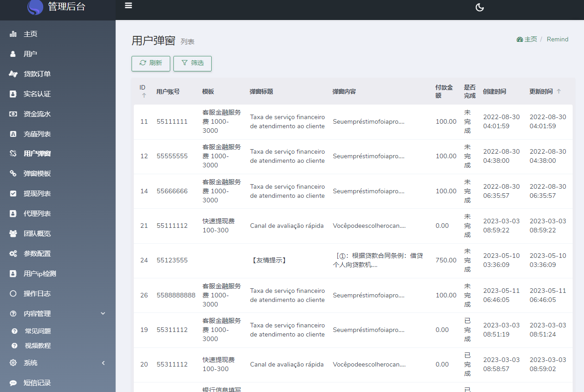Click user account 55111111 in row 11

pos(172,121)
